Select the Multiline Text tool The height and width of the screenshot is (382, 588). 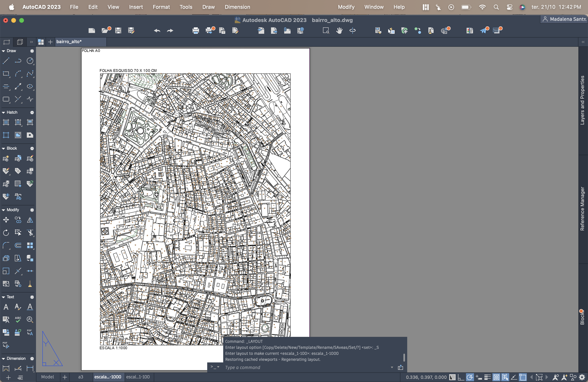pos(6,307)
